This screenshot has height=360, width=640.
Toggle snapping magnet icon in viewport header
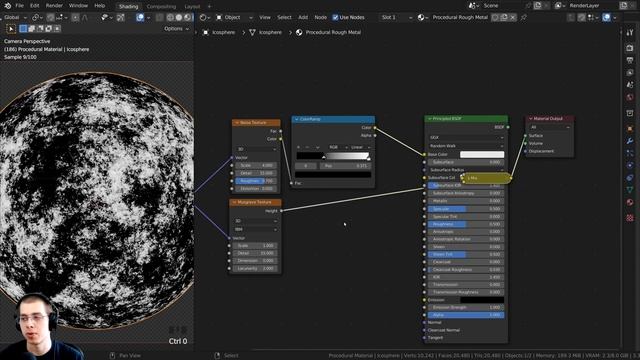click(x=51, y=18)
